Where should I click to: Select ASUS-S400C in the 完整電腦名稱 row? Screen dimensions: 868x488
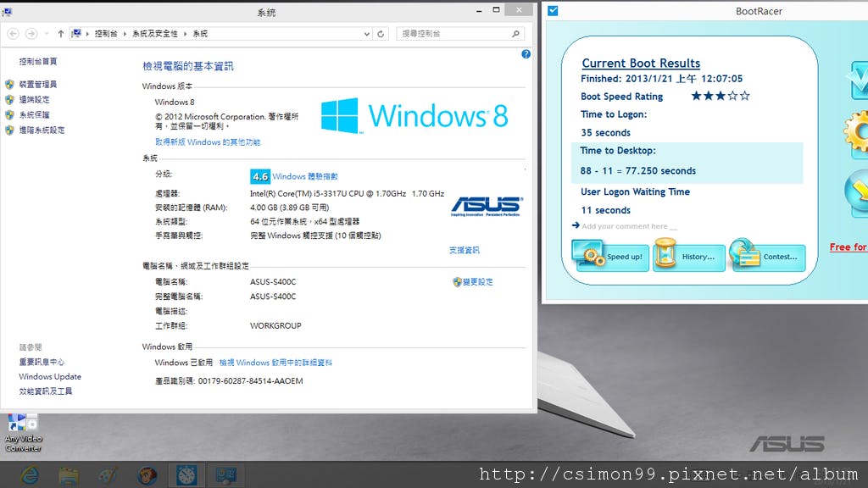click(x=273, y=297)
